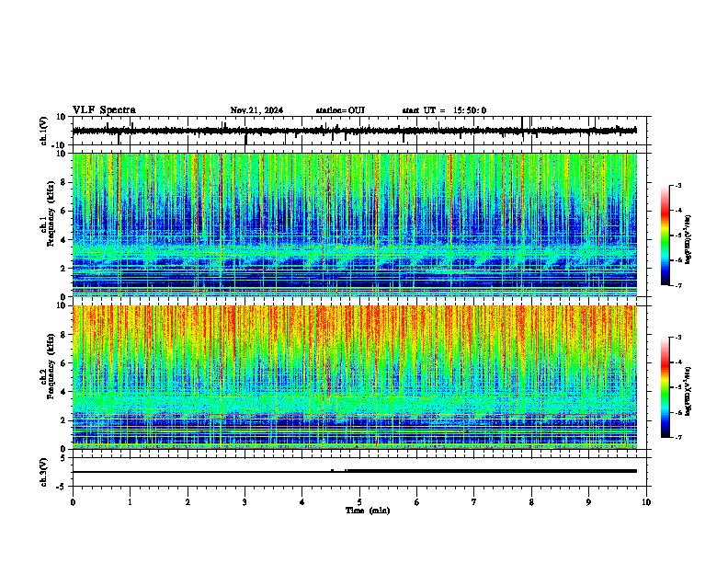Viewport: 728px width, 563px height.
Task: Click the "VLF Spectra" title text
Action: point(104,110)
